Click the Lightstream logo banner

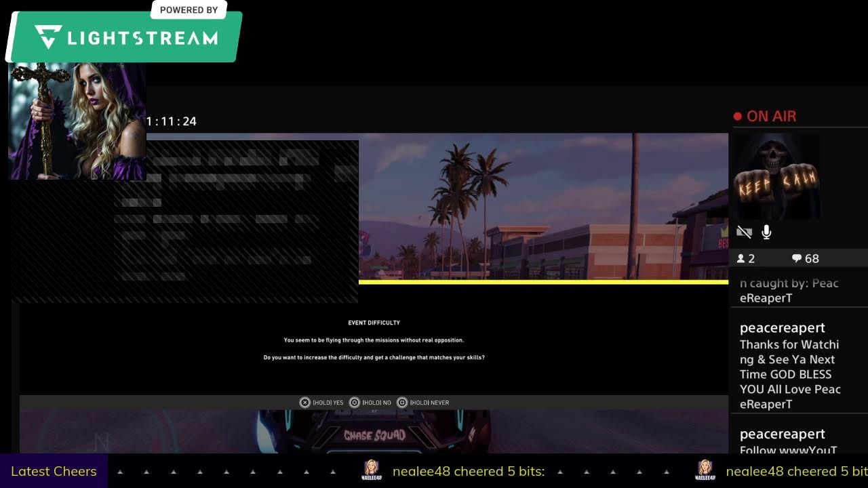125,36
